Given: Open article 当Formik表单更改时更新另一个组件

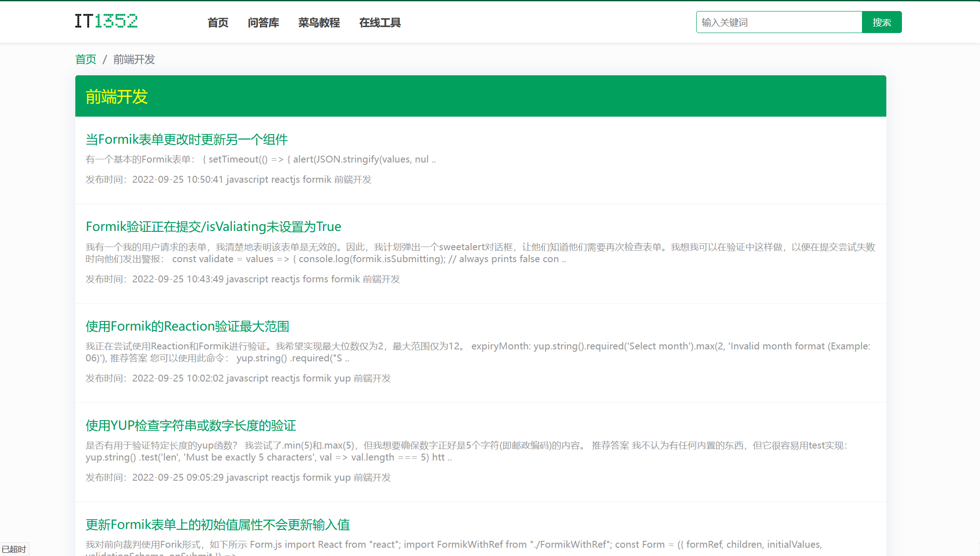Looking at the screenshot, I should coord(186,139).
